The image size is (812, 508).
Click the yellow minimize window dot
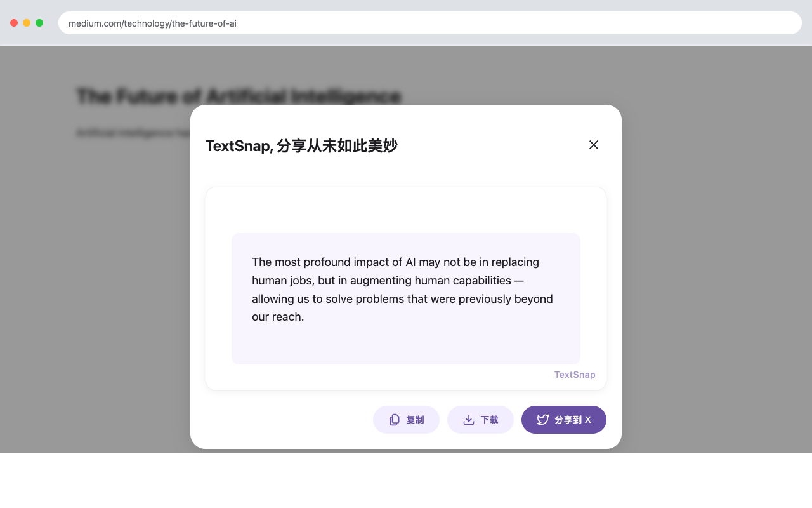[x=27, y=23]
